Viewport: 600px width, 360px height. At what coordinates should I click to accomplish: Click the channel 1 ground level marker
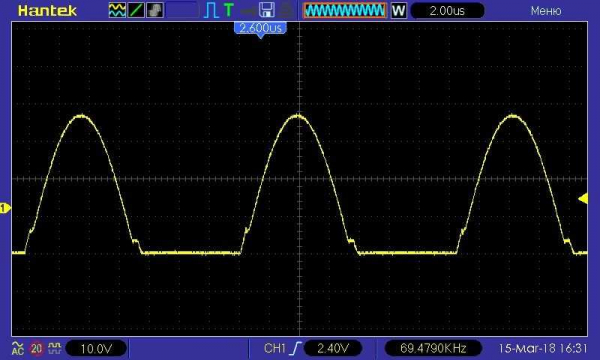coord(5,208)
